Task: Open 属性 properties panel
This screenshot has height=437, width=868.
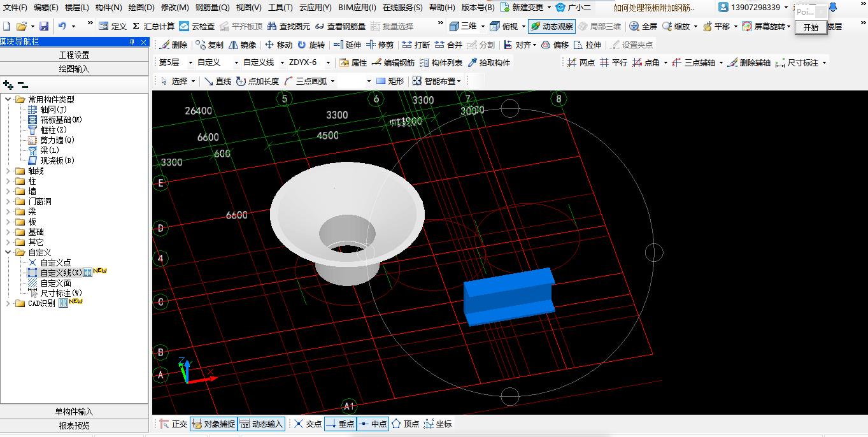Action: point(353,63)
